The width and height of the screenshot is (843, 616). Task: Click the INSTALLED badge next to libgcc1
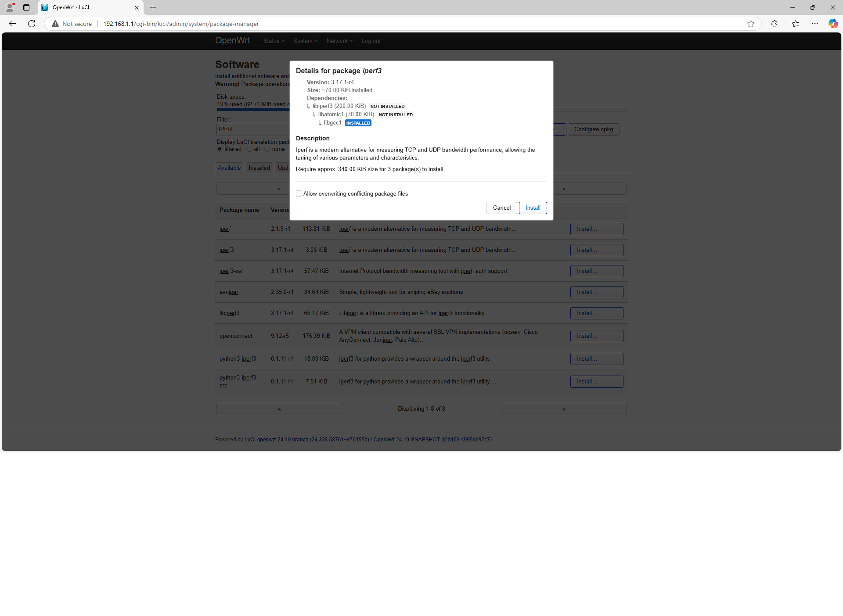(x=358, y=123)
